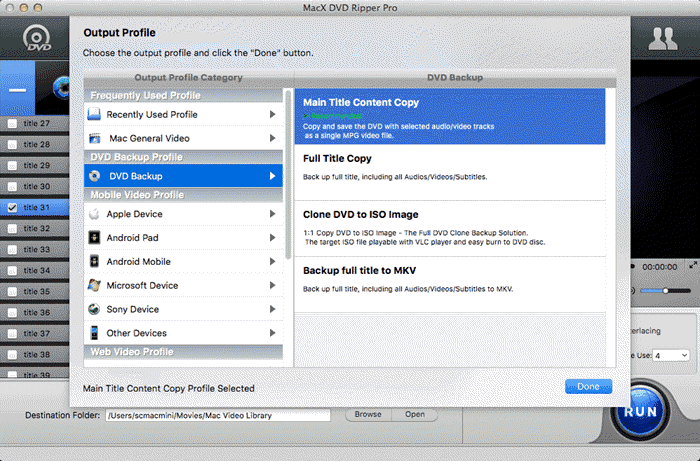Click the Sony Device icon
Image resolution: width=700 pixels, height=461 pixels.
click(x=94, y=309)
